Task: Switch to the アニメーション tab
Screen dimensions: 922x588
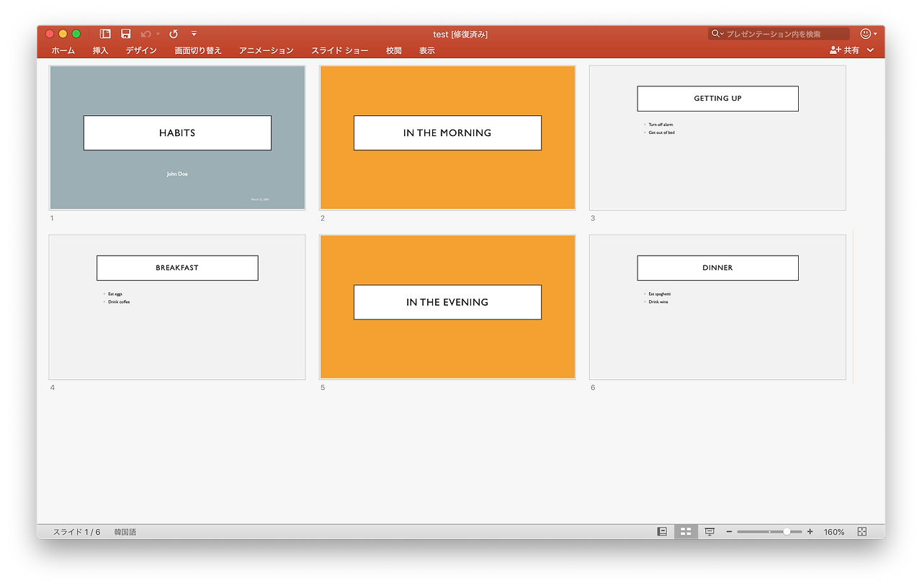Action: pos(267,50)
